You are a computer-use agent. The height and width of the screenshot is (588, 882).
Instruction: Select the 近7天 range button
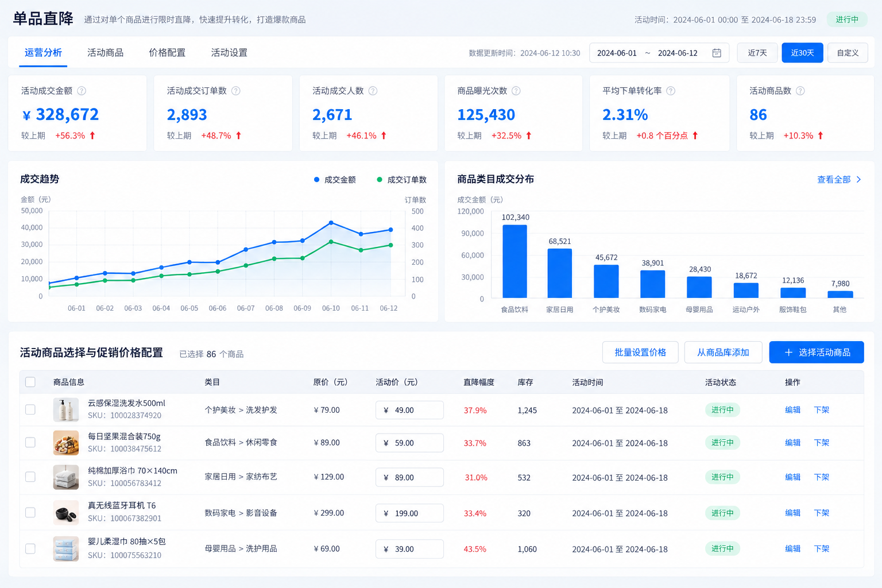point(757,53)
